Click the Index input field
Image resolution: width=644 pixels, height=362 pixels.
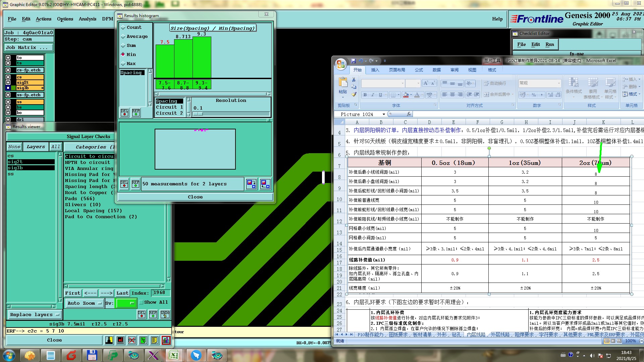coord(160,293)
